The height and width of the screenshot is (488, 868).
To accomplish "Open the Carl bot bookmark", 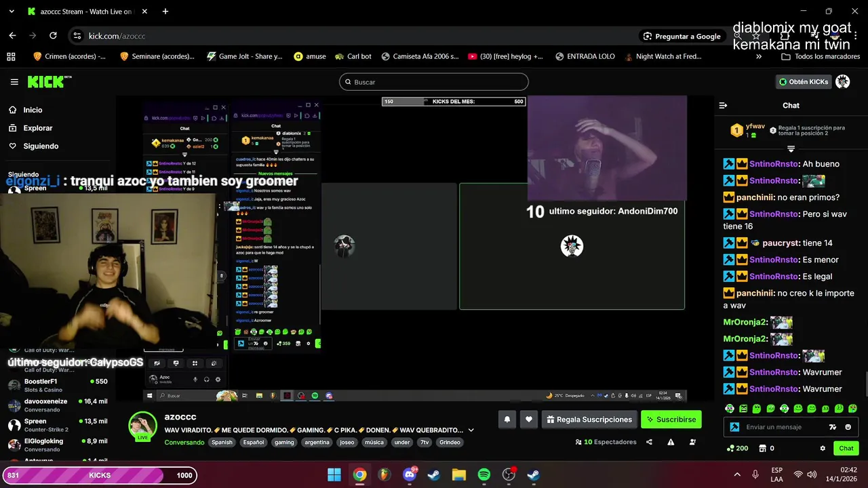I will pyautogui.click(x=353, y=56).
